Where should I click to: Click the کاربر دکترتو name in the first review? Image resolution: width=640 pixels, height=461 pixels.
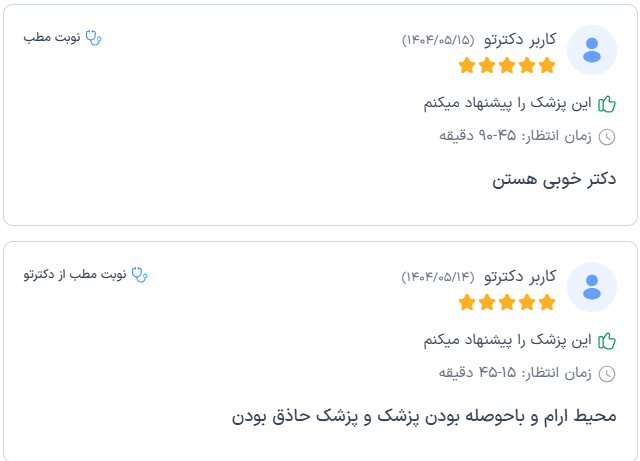[520, 40]
